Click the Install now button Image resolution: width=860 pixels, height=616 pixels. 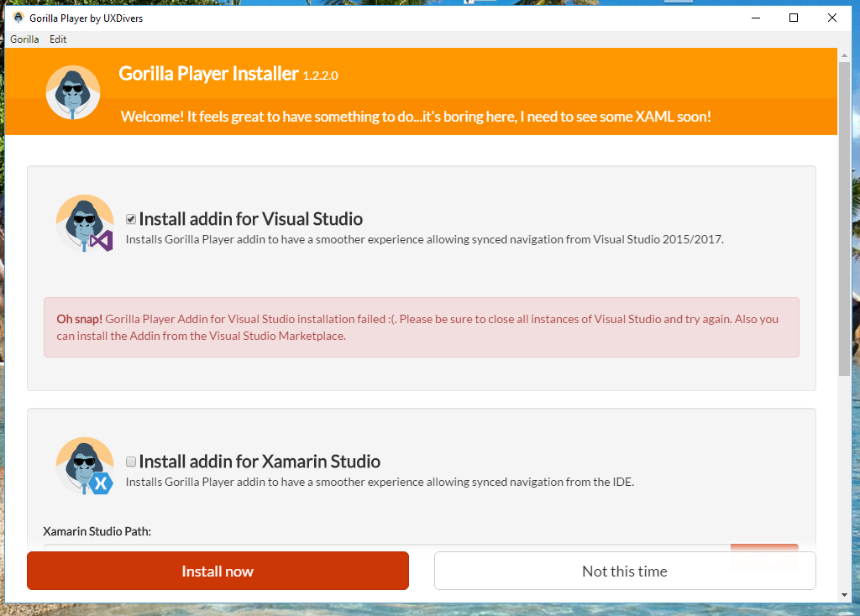(218, 571)
